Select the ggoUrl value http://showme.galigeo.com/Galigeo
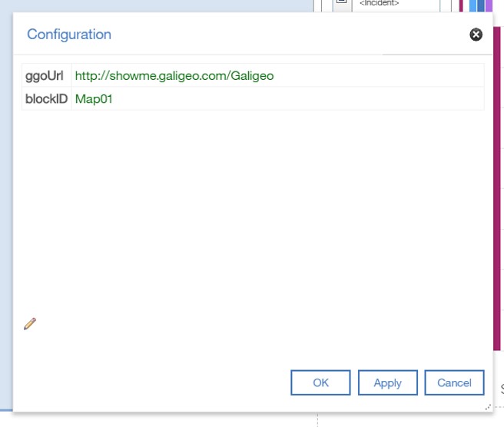Viewport: 504px width, 427px height. 174,76
